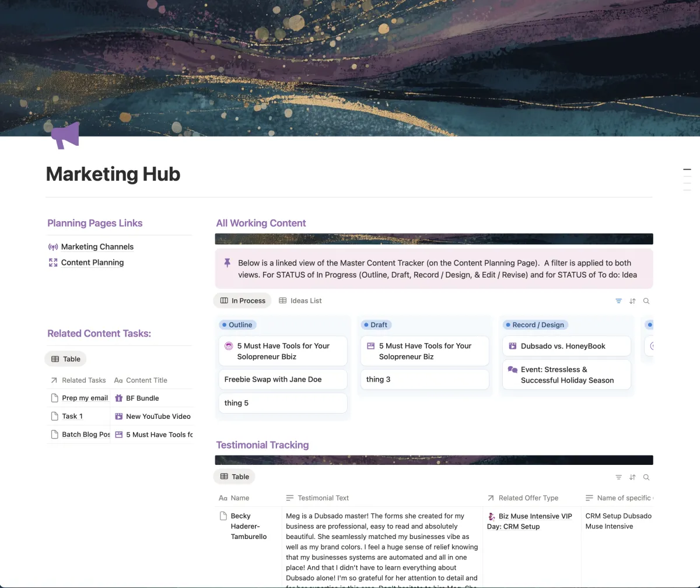This screenshot has width=700, height=588.
Task: Click the CRM Setup Dubsado Muse Intensive cell
Action: click(x=618, y=521)
